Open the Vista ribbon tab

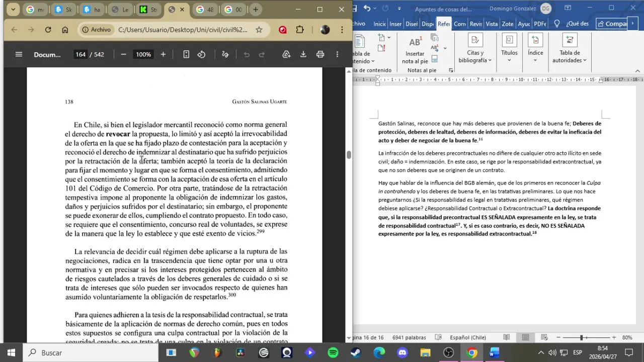(492, 24)
